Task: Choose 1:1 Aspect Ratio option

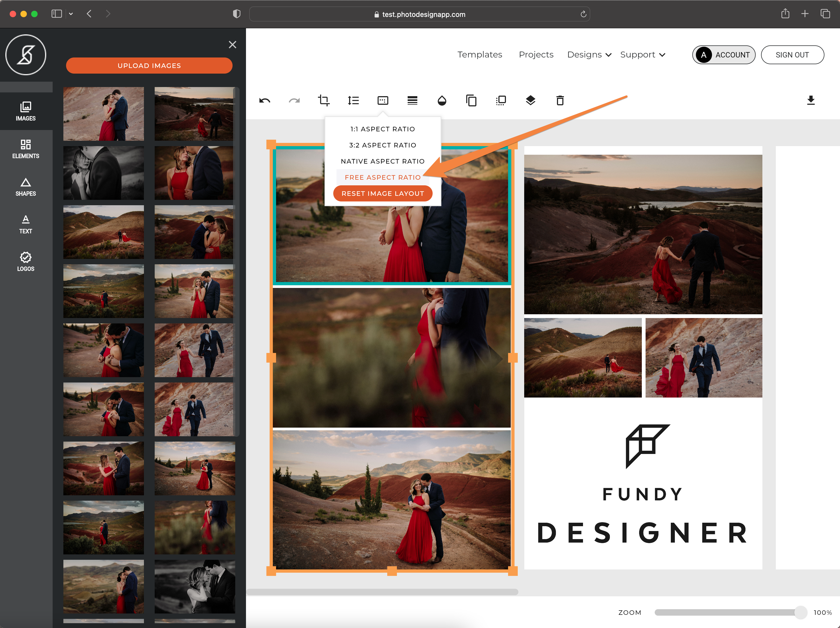Action: [x=382, y=129]
